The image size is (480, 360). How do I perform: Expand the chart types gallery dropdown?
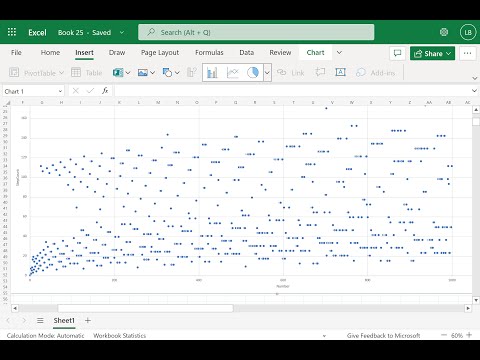pyautogui.click(x=267, y=73)
